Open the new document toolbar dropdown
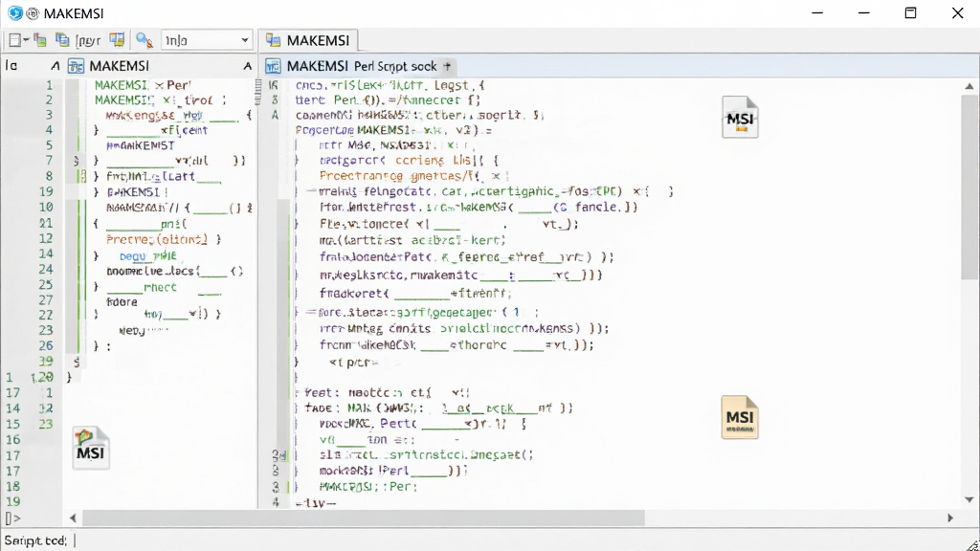Viewport: 980px width, 551px height. click(18, 40)
